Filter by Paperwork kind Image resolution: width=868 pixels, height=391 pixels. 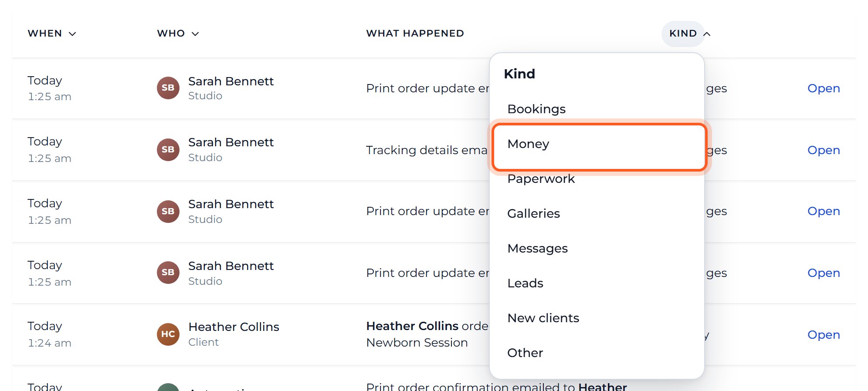[x=597, y=179]
